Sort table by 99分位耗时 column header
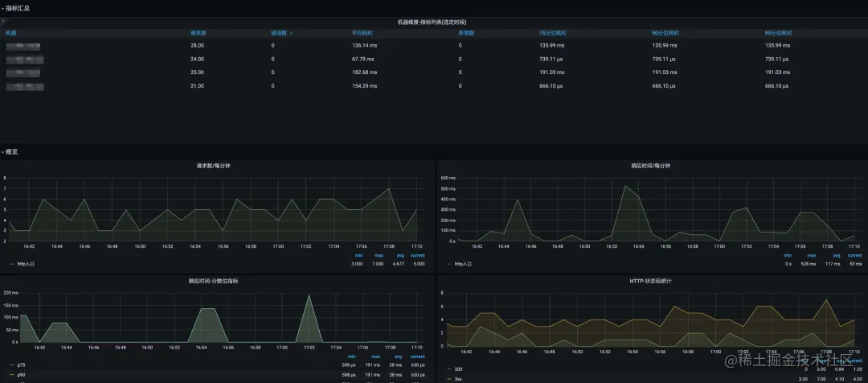The image size is (868, 383). click(x=776, y=33)
